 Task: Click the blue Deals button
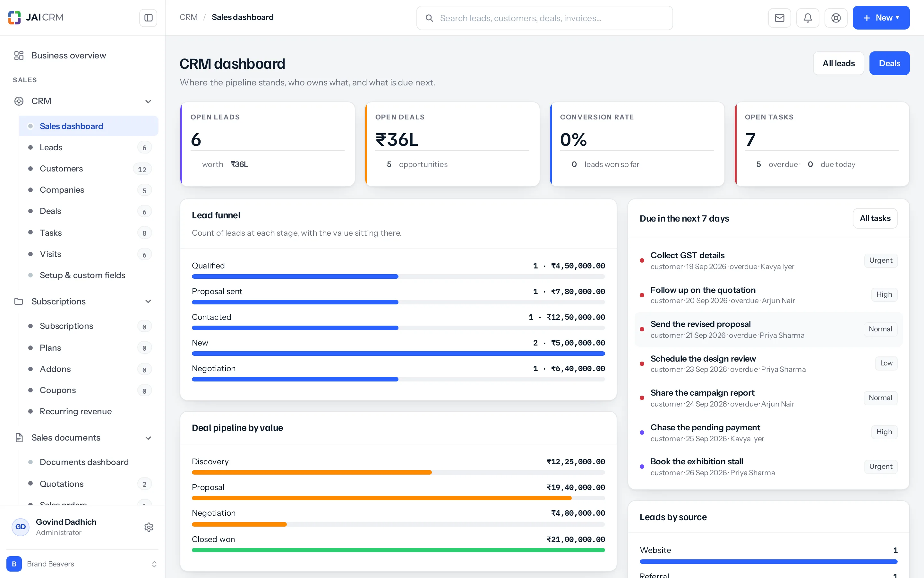coord(889,63)
